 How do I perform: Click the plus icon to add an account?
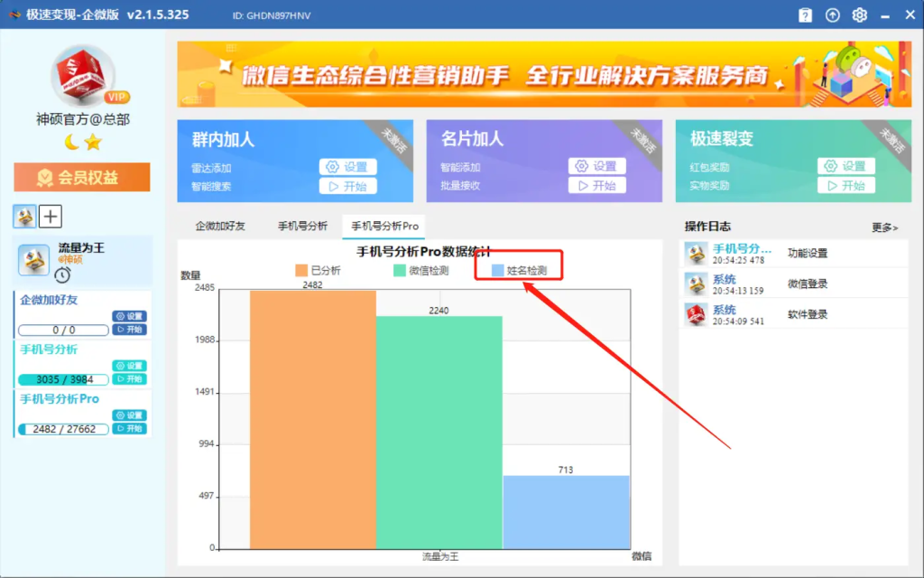pyautogui.click(x=51, y=216)
